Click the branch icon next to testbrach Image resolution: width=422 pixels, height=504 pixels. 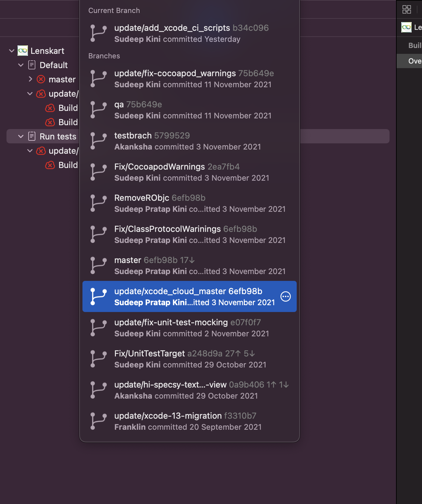(x=98, y=141)
